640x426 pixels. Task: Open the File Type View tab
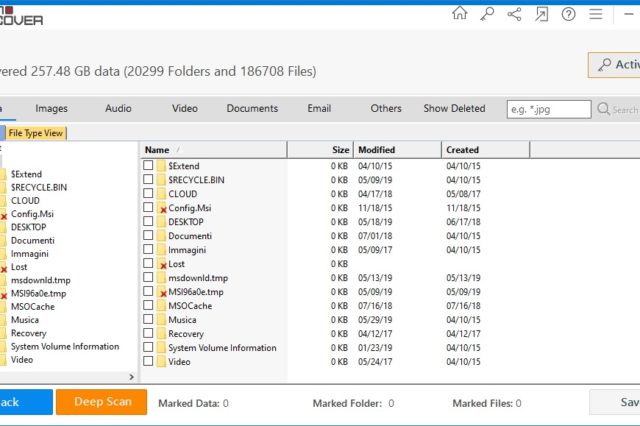37,132
